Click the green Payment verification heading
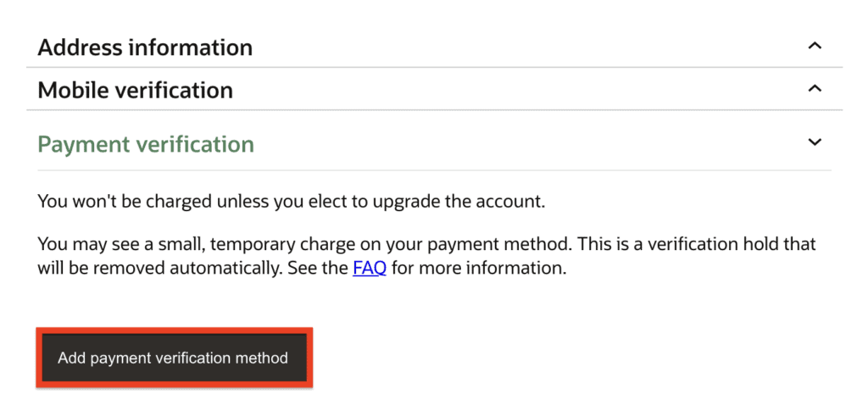 pyautogui.click(x=146, y=144)
